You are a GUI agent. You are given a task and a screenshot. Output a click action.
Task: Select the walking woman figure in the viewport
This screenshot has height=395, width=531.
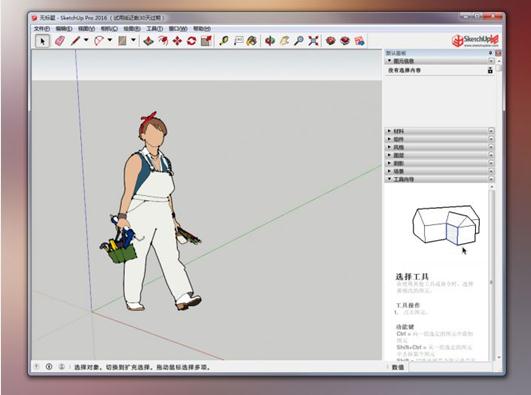coord(151,211)
